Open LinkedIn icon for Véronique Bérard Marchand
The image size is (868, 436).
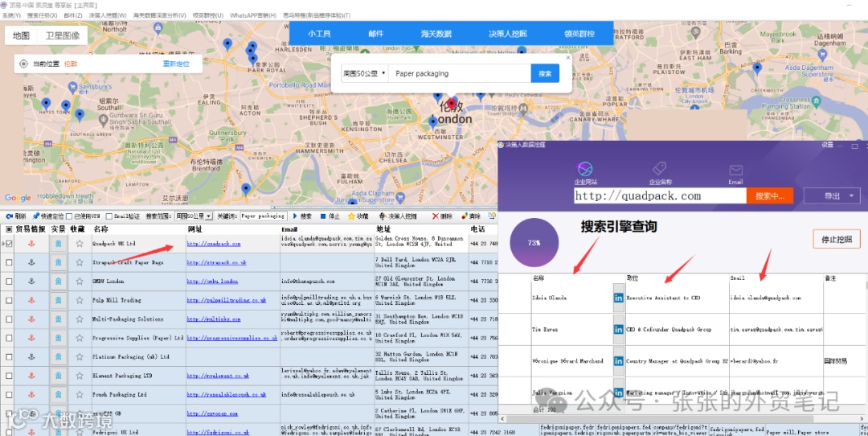click(x=618, y=361)
